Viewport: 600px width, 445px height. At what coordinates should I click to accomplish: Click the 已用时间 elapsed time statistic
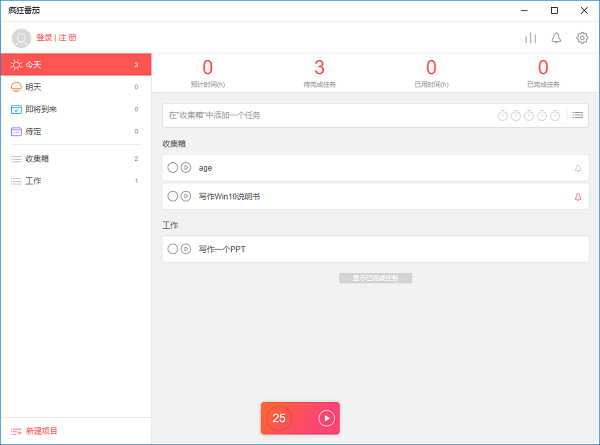431,73
